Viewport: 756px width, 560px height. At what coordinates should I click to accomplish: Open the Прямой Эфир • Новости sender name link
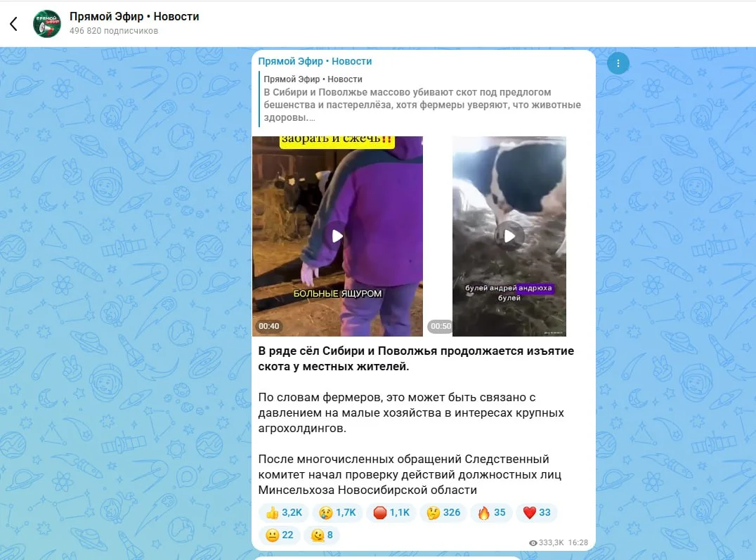point(315,61)
